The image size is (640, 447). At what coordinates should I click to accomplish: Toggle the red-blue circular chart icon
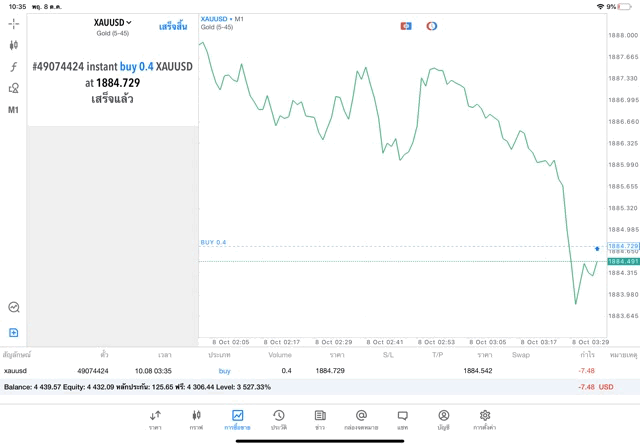pos(432,26)
